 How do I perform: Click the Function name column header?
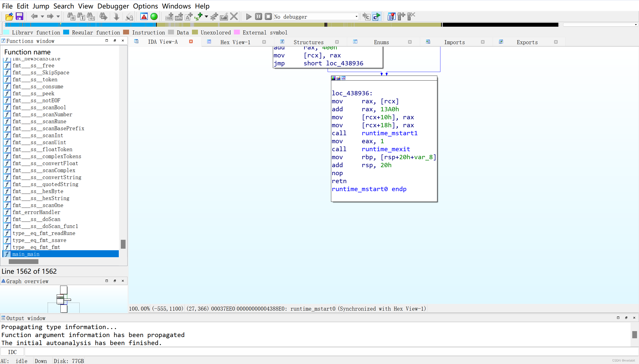click(27, 52)
